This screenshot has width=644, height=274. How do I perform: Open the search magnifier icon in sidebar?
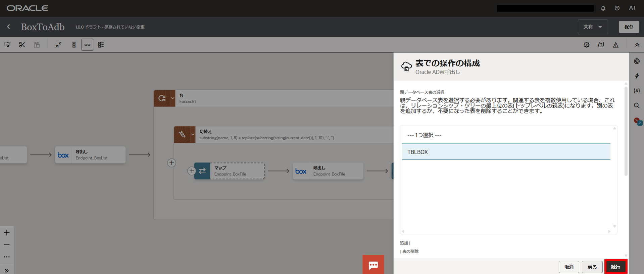tap(637, 105)
